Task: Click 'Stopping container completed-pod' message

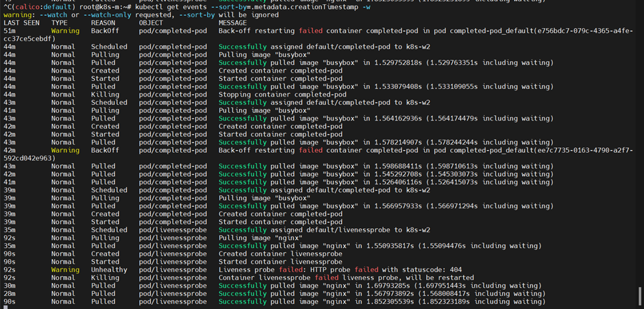Action: pyautogui.click(x=282, y=95)
